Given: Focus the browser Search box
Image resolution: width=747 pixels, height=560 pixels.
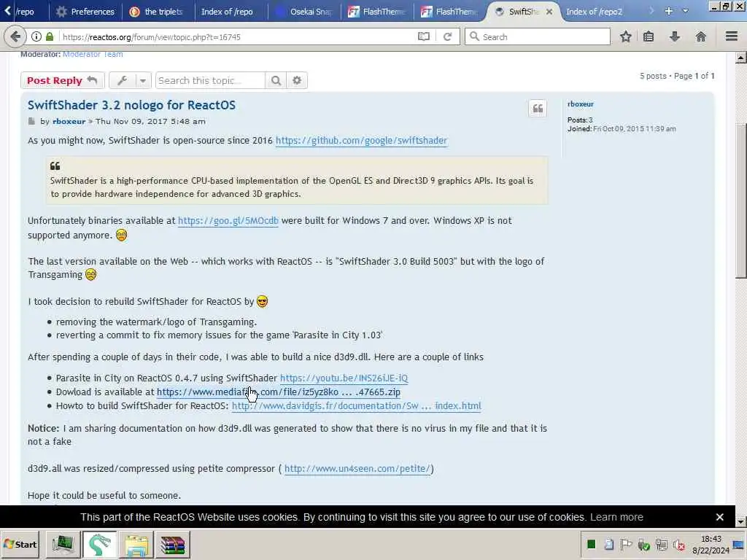Looking at the screenshot, I should click(538, 36).
